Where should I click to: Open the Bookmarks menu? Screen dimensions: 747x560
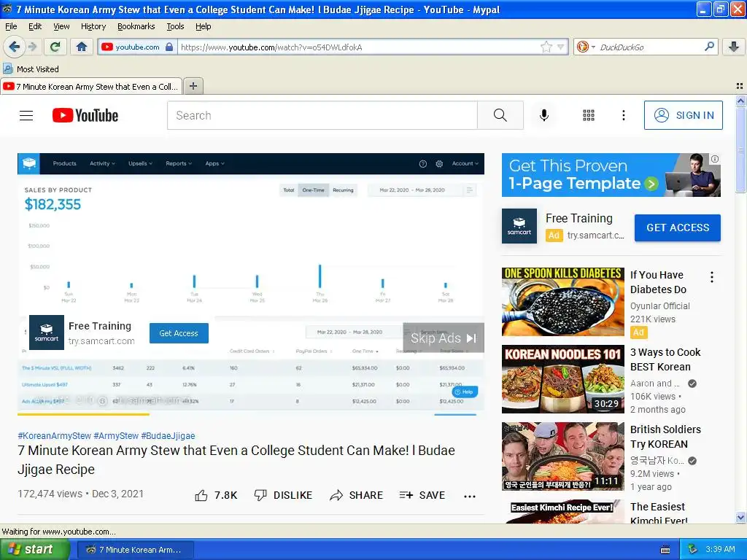coord(136,26)
